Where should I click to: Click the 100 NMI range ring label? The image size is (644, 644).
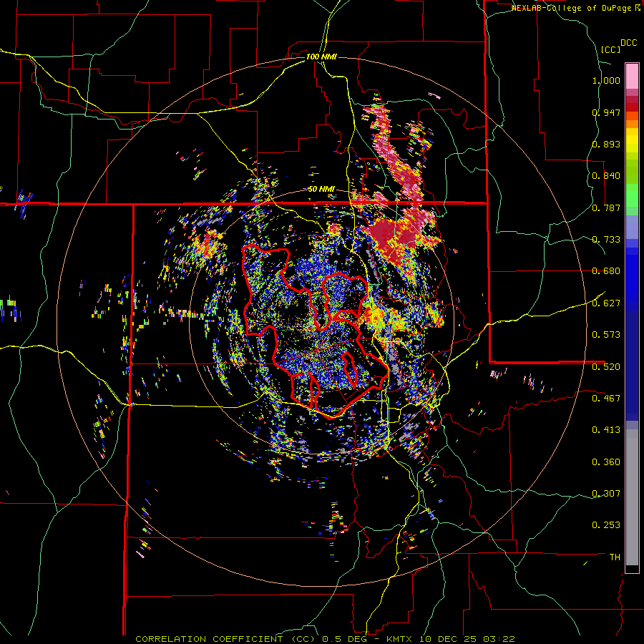321,57
